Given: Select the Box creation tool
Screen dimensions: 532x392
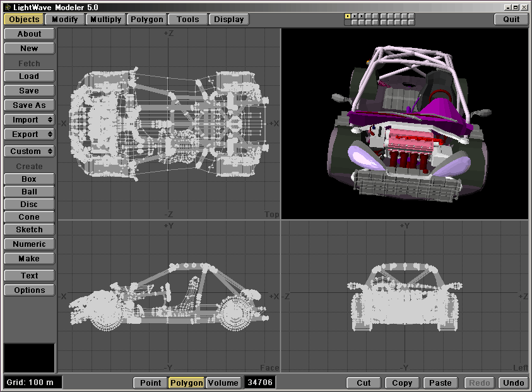Looking at the screenshot, I should pyautogui.click(x=29, y=179).
